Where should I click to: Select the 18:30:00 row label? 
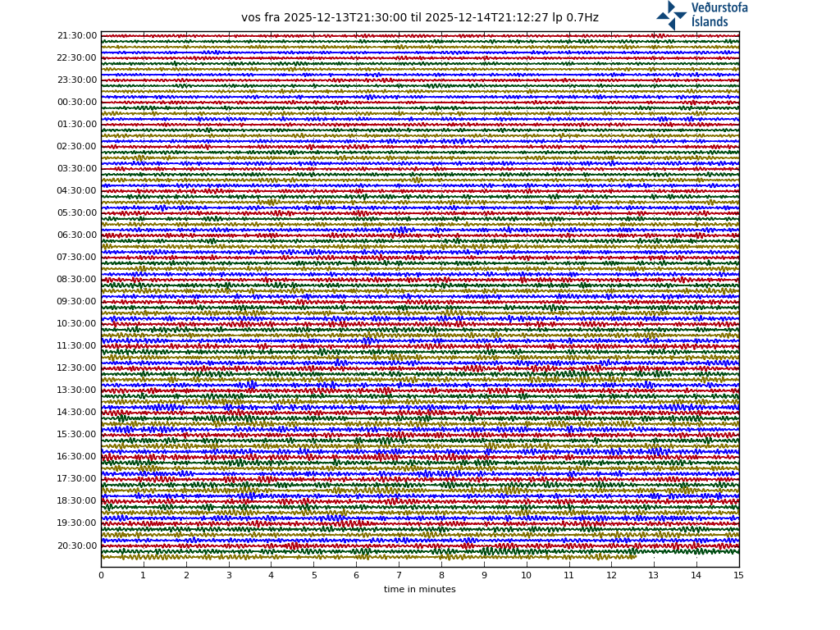(x=77, y=501)
